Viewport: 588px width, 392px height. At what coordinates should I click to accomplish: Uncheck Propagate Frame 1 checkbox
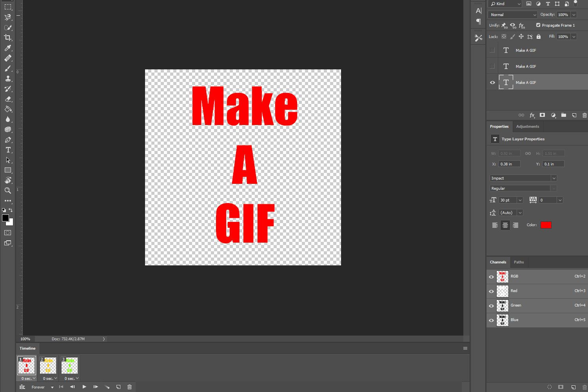(538, 25)
